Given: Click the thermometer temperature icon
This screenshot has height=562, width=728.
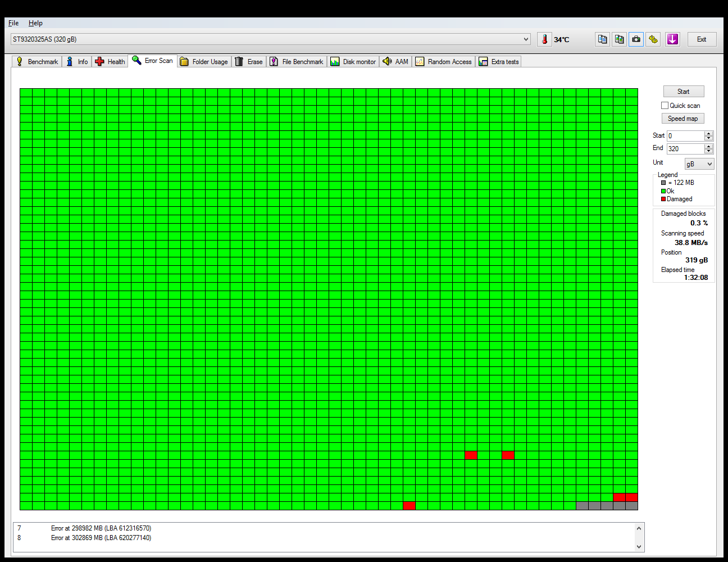Looking at the screenshot, I should click(x=544, y=39).
